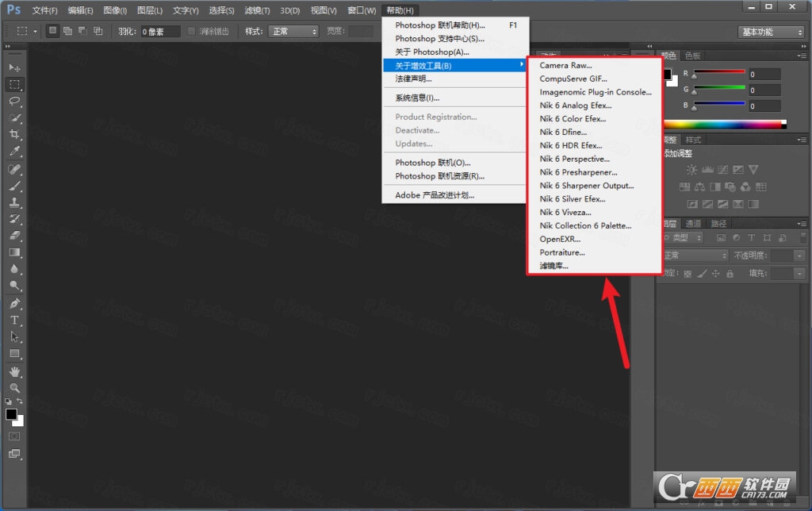812x511 pixels.
Task: Select the Dodge tool
Action: (14, 286)
